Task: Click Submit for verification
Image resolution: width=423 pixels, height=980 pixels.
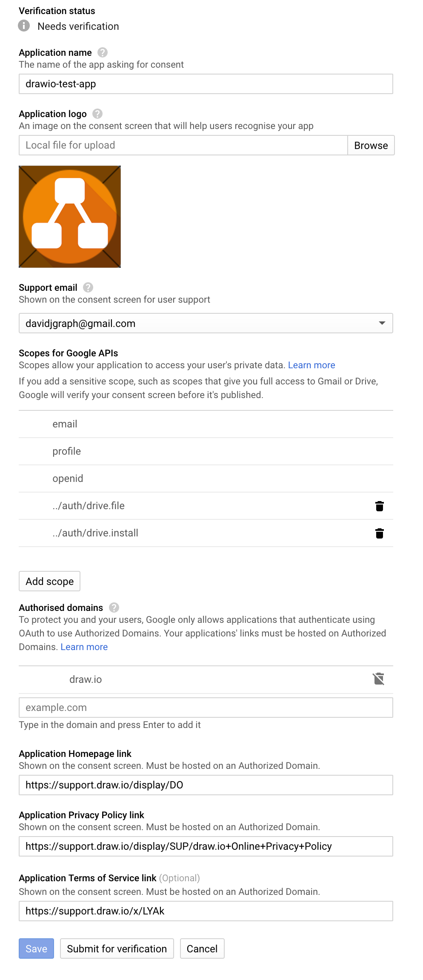Action: 117,949
